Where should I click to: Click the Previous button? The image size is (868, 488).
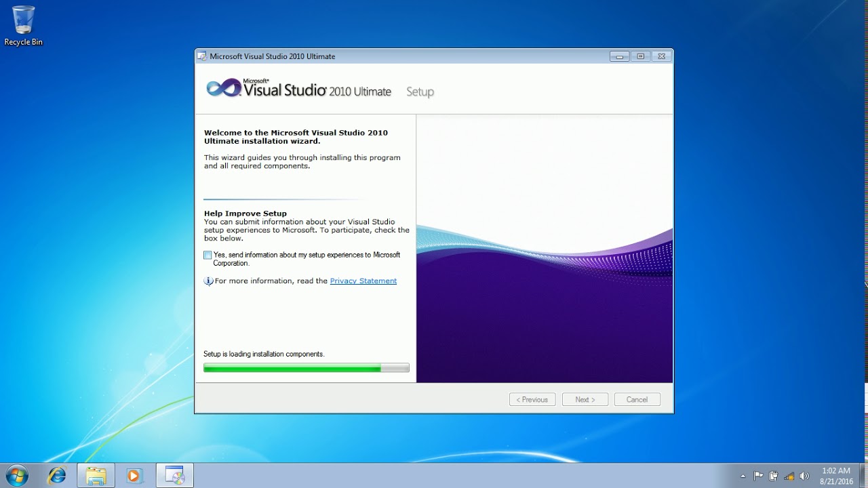(532, 400)
